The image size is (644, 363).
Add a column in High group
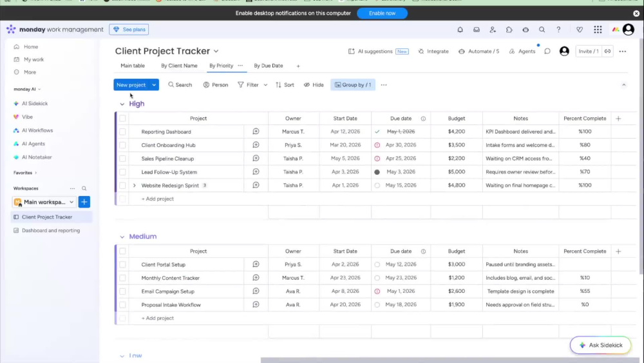618,119
